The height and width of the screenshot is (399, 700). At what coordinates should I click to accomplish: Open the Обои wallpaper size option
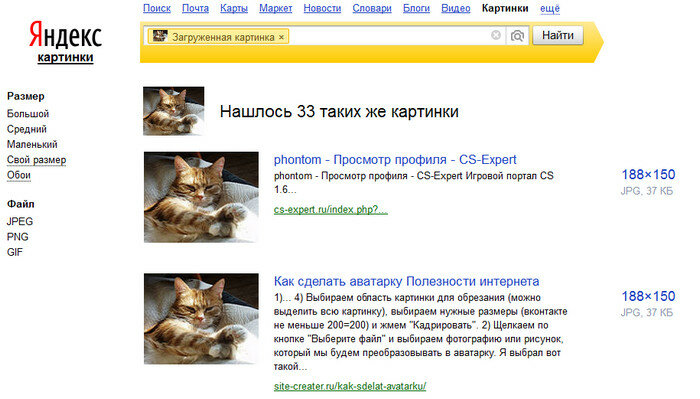pyautogui.click(x=19, y=175)
